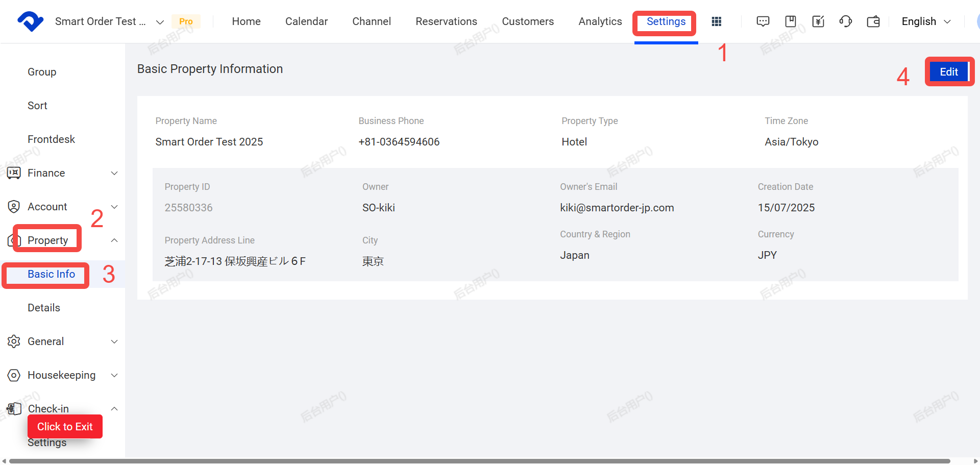The image size is (980, 465).
Task: Open the Customers tab
Action: point(528,21)
